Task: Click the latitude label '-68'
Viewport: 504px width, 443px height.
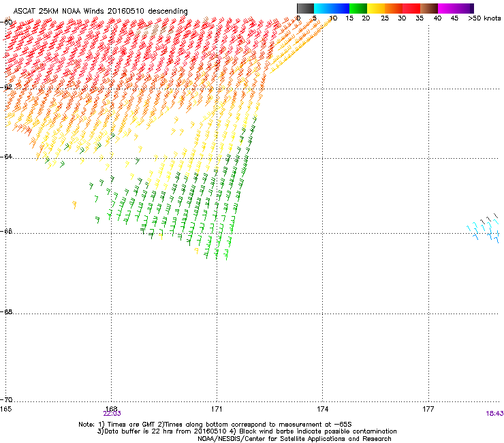Action: [x=6, y=311]
